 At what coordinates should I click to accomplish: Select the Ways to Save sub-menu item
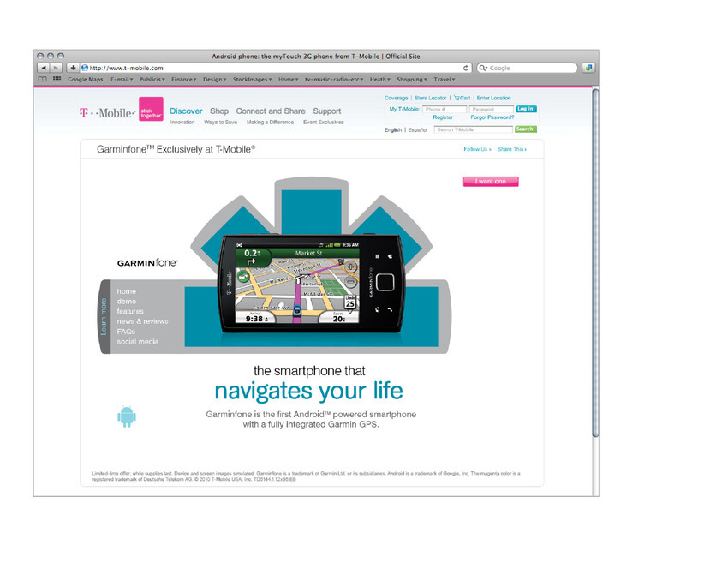pos(220,123)
